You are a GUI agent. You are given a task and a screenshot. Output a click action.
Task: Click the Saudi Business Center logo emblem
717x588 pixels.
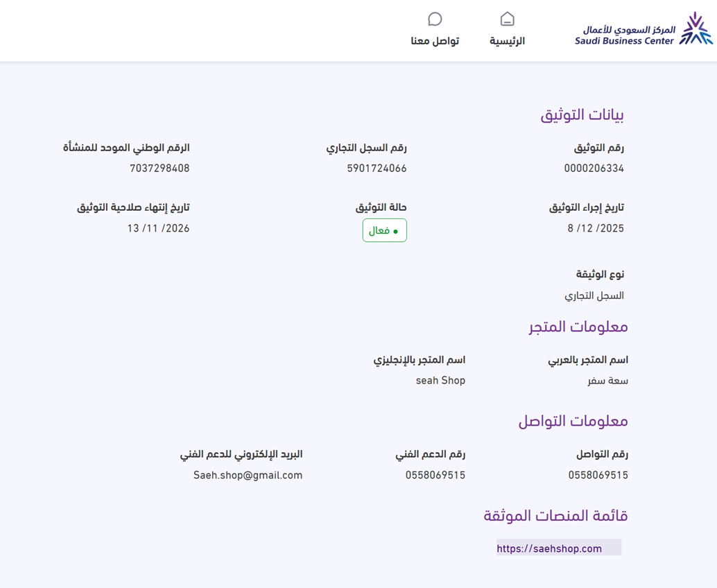click(695, 29)
